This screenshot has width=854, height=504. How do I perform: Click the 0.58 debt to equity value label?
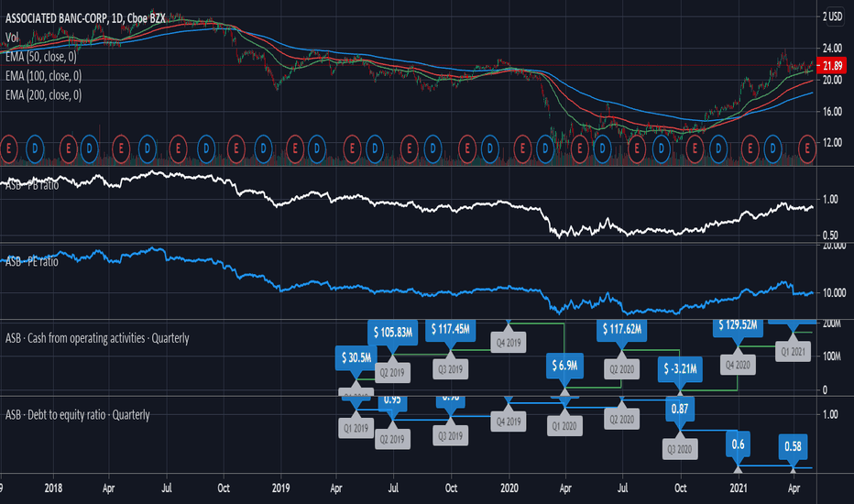[793, 447]
